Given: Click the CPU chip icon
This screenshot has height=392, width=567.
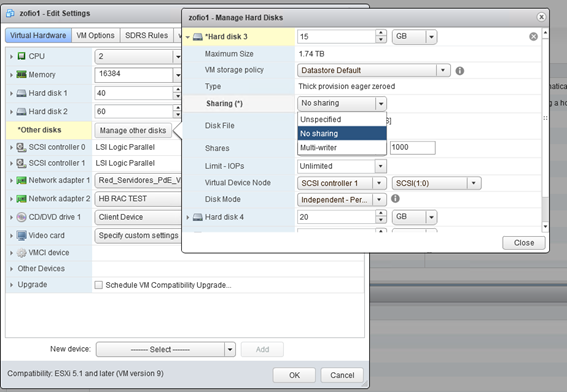Looking at the screenshot, I should (x=22, y=56).
